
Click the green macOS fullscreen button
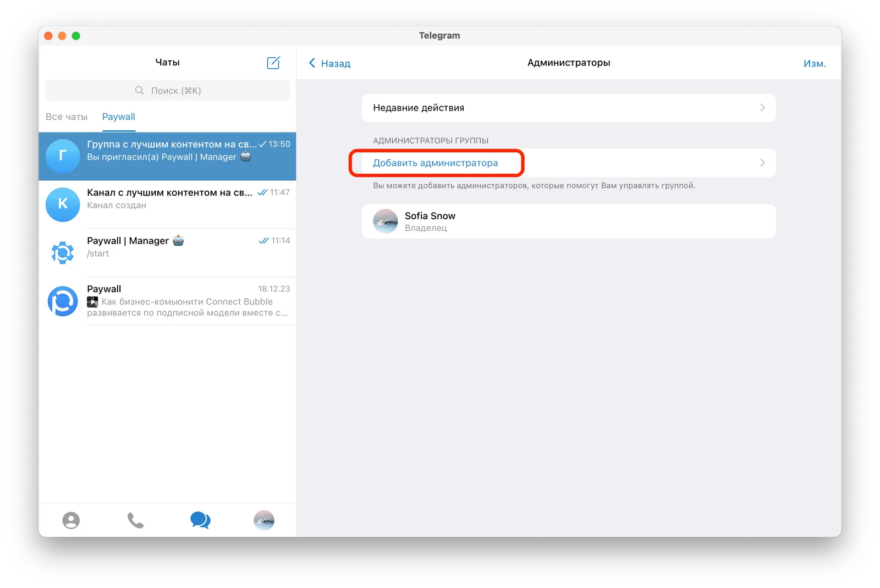76,36
